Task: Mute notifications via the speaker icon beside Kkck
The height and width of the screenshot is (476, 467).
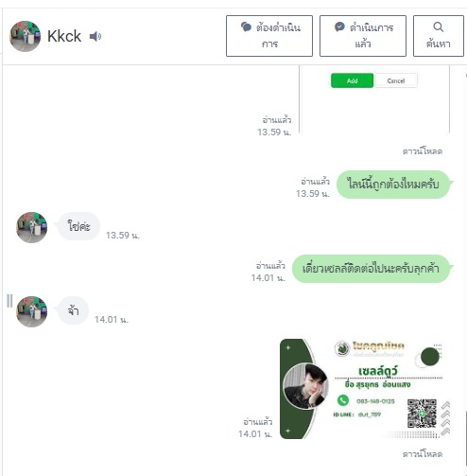Action: click(x=95, y=37)
